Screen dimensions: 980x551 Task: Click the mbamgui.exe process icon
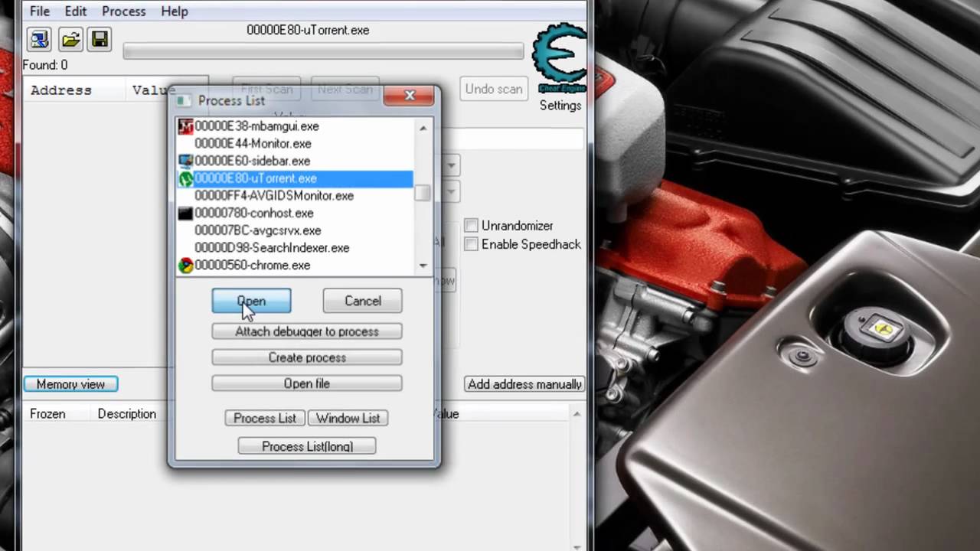(185, 126)
